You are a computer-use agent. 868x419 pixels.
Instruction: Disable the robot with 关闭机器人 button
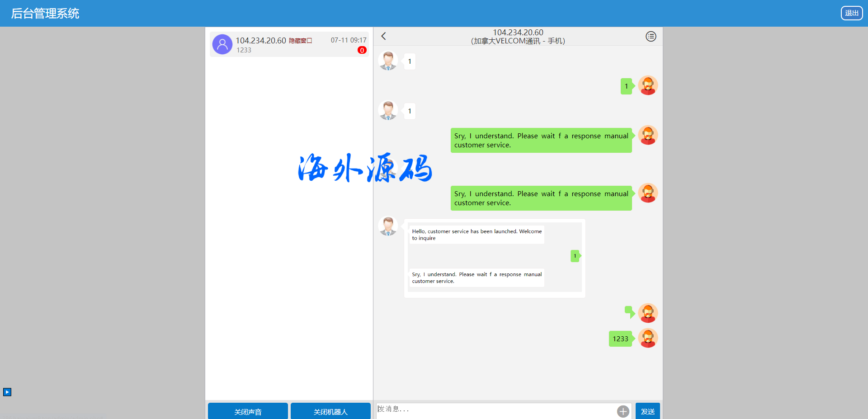click(x=330, y=411)
